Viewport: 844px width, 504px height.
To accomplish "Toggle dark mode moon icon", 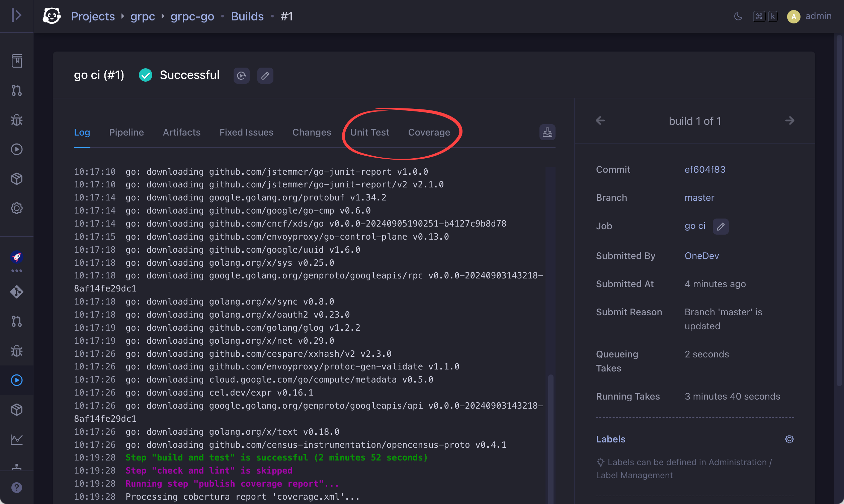I will click(x=738, y=16).
